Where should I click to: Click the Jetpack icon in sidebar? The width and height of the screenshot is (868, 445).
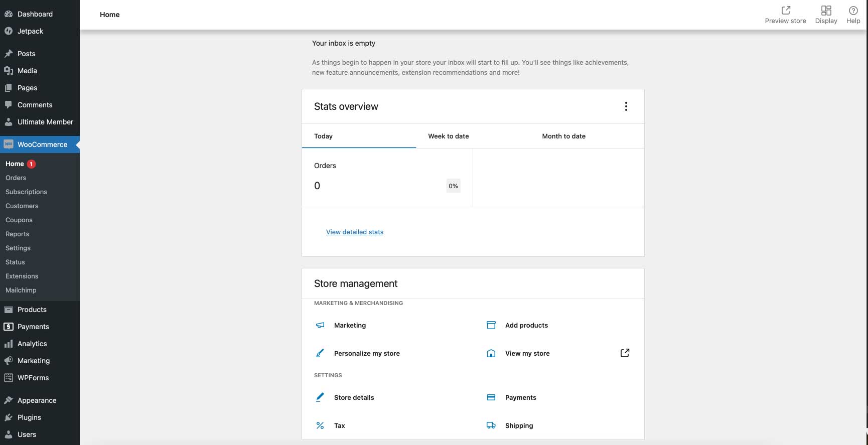[9, 31]
